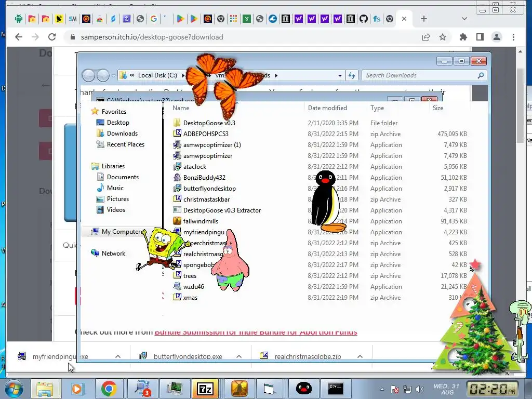The image size is (532, 399).
Task: Click the volume speaker tray icon
Action: [x=420, y=389]
